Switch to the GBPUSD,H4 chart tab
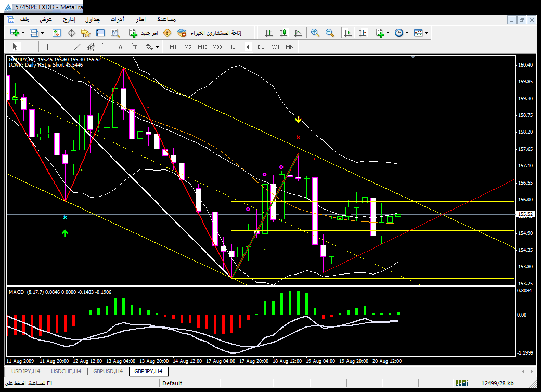The width and height of the screenshot is (541, 392). [x=108, y=371]
